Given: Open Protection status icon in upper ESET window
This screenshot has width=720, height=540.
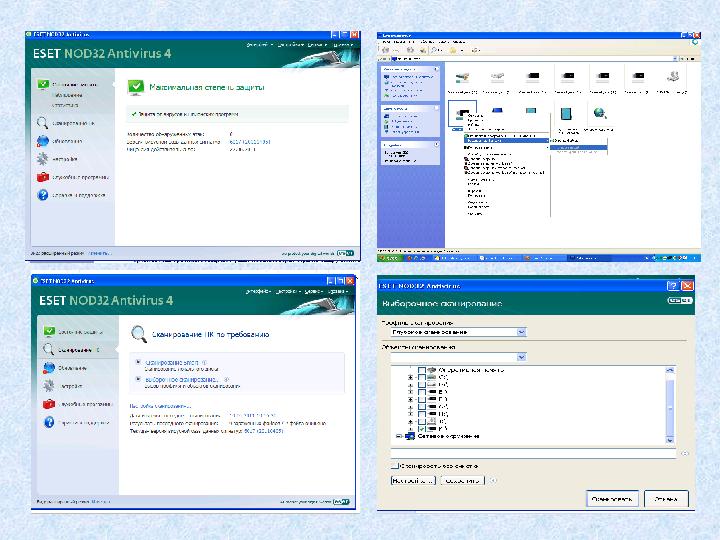Looking at the screenshot, I should coord(43,84).
